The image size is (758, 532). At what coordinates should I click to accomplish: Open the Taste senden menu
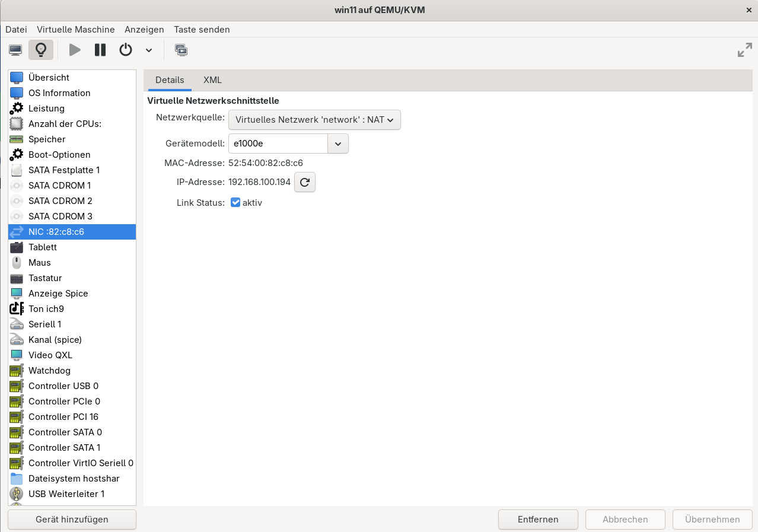point(202,29)
